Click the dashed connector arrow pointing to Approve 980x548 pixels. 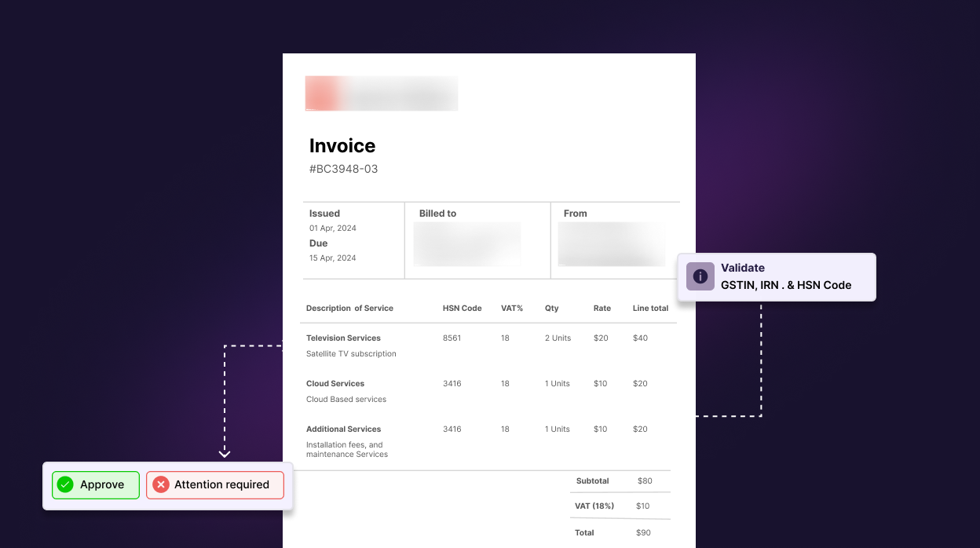[225, 454]
